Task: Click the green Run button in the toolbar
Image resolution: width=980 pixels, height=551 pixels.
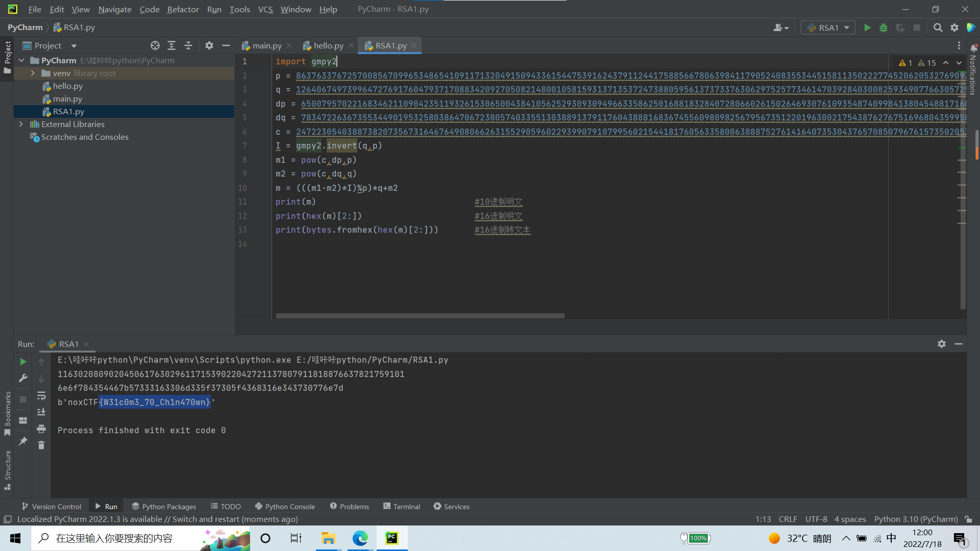Action: click(x=867, y=28)
